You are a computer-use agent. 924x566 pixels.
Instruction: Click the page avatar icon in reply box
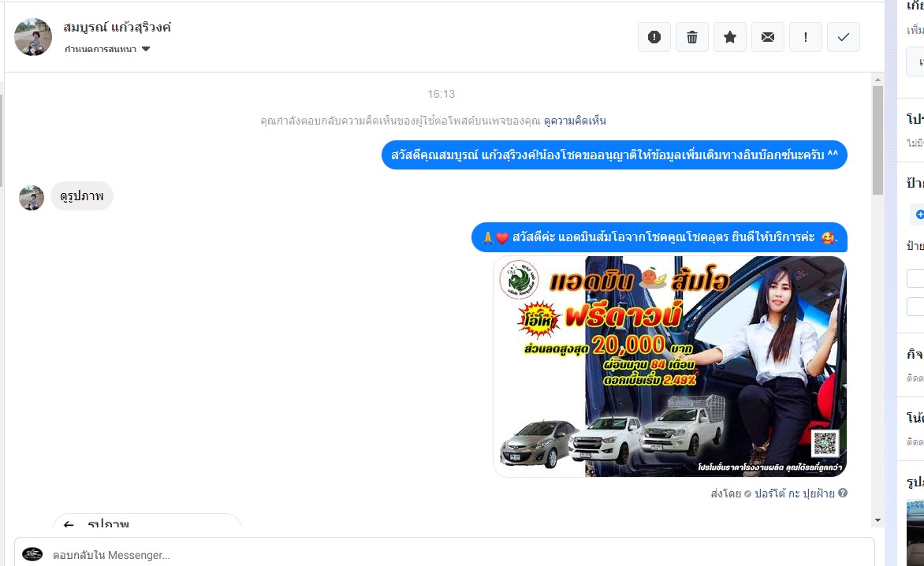click(x=32, y=554)
